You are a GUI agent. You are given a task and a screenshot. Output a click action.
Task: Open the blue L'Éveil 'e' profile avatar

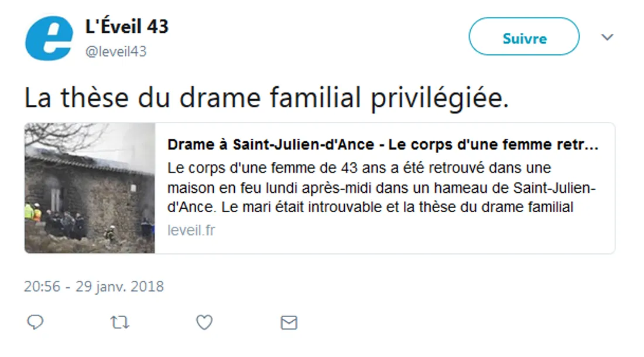click(x=49, y=38)
